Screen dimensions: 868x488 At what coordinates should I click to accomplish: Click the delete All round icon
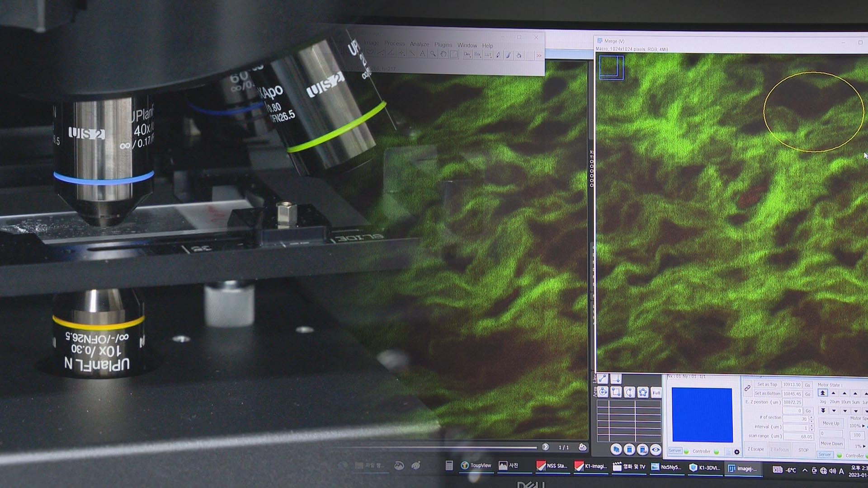coord(642,450)
